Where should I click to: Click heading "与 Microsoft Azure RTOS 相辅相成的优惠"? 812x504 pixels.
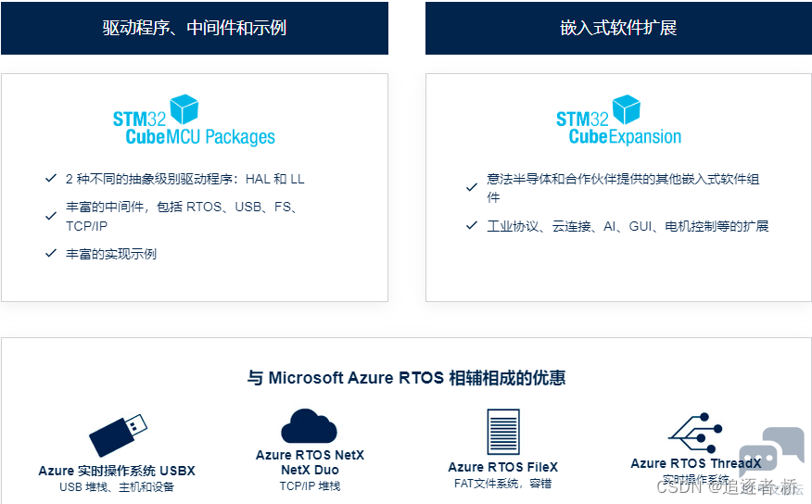[406, 378]
